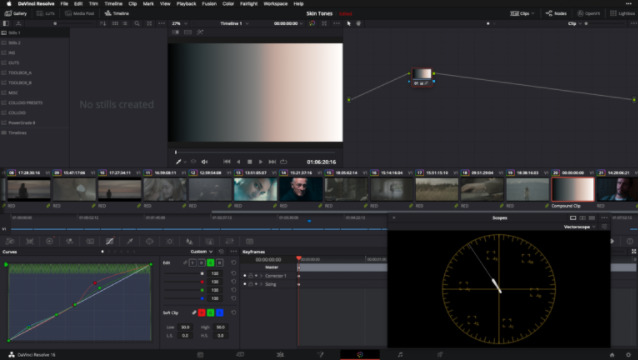Viewport: 638px width, 361px height.
Task: Open the RGB Mixer palette
Action: tap(70, 241)
